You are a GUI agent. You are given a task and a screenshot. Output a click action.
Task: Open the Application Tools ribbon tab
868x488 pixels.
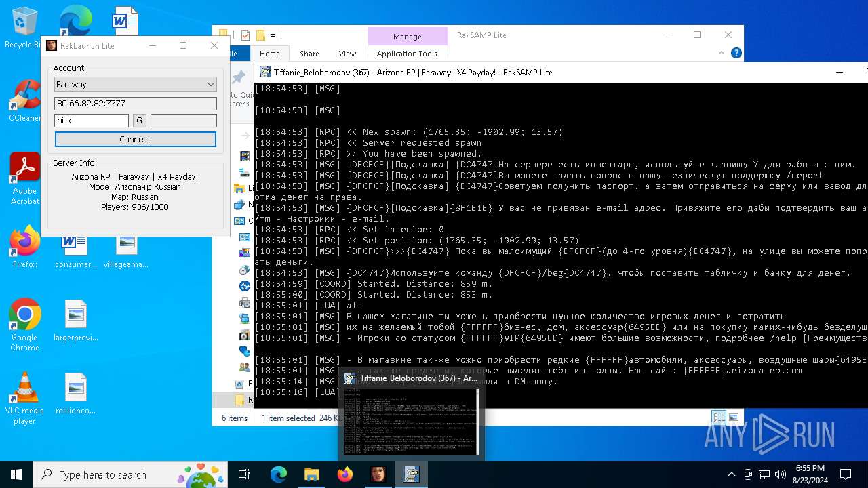(x=407, y=54)
